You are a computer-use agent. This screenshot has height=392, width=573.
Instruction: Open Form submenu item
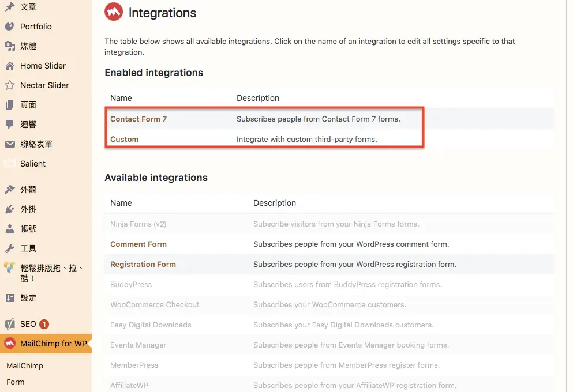(x=16, y=382)
